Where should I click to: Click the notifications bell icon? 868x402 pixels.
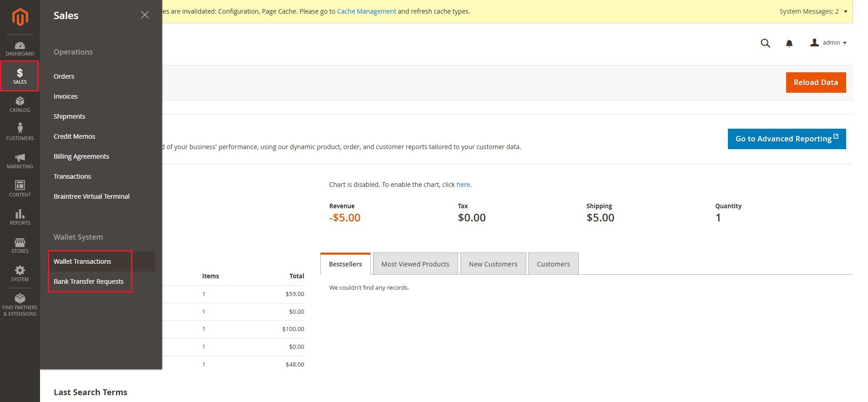(x=789, y=43)
